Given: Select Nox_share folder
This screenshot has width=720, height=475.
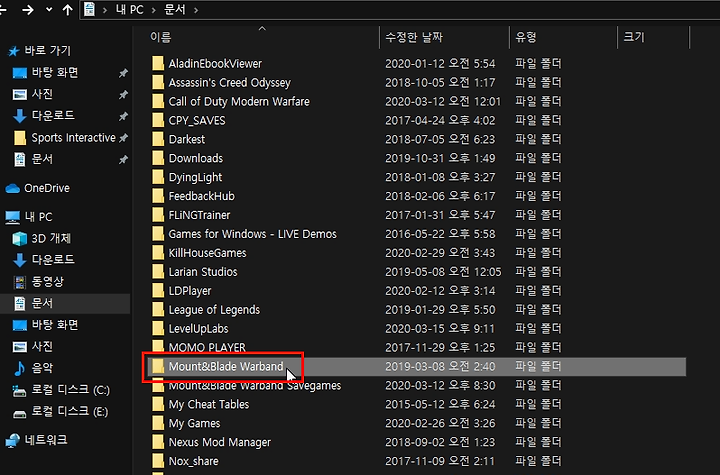Looking at the screenshot, I should click(193, 461).
